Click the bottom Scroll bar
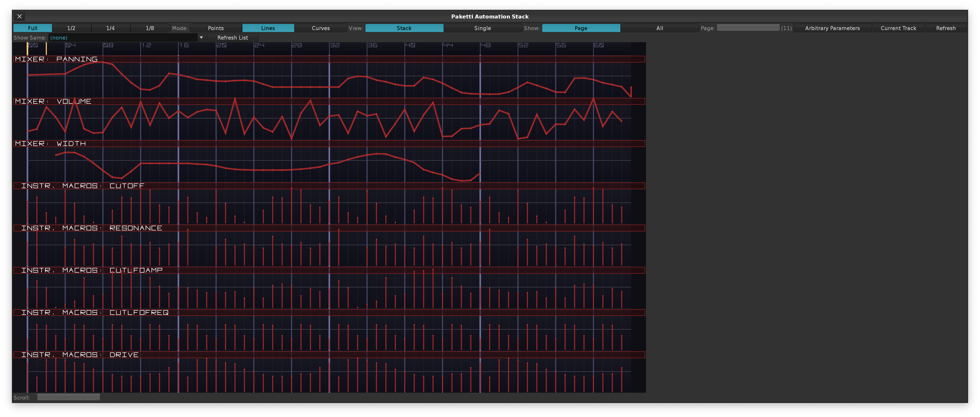 click(69, 397)
